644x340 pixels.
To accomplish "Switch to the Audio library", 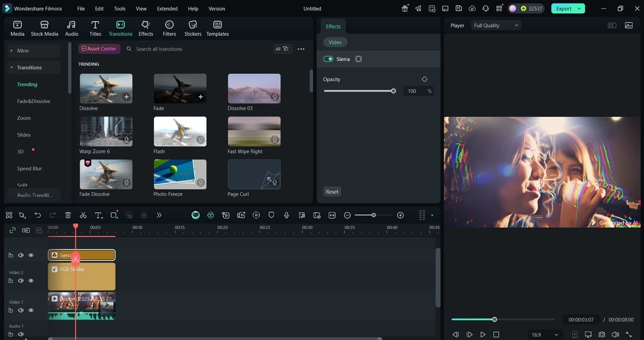I will 71,29.
